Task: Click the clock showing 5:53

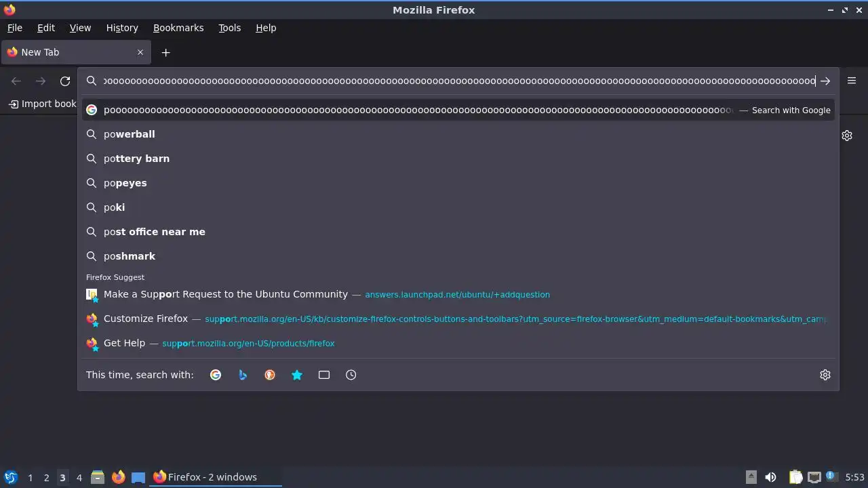Action: tap(855, 477)
